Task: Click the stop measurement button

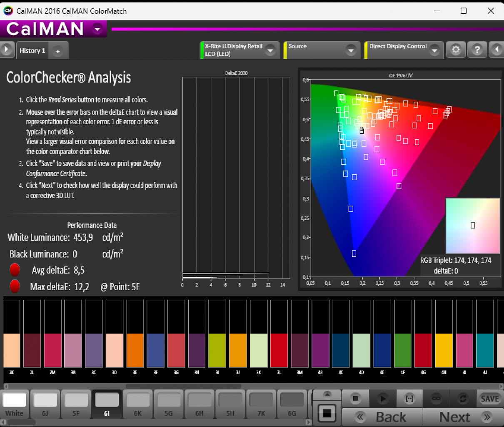Action: (x=355, y=399)
